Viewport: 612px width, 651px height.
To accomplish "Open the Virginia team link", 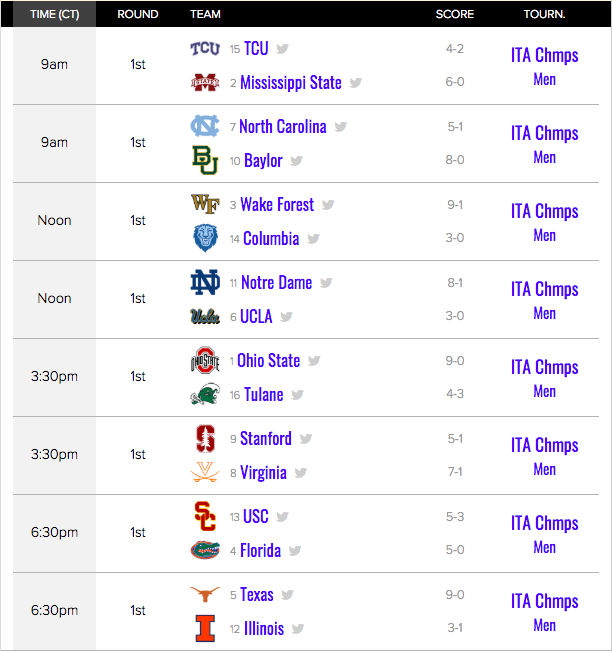I will click(263, 473).
